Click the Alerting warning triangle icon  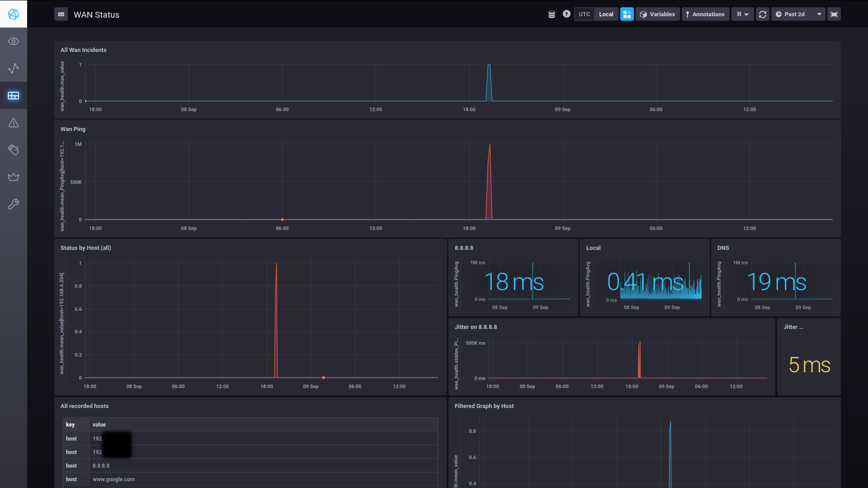pyautogui.click(x=14, y=123)
